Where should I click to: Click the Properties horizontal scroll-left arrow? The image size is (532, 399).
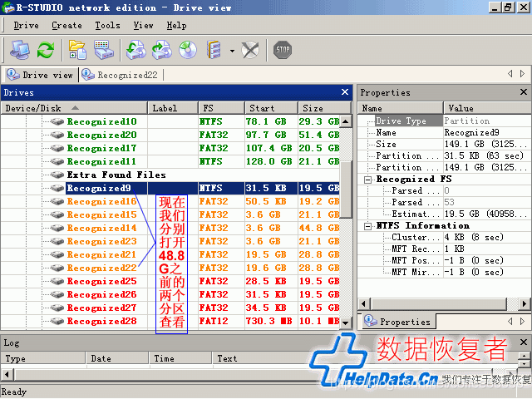[x=364, y=303]
